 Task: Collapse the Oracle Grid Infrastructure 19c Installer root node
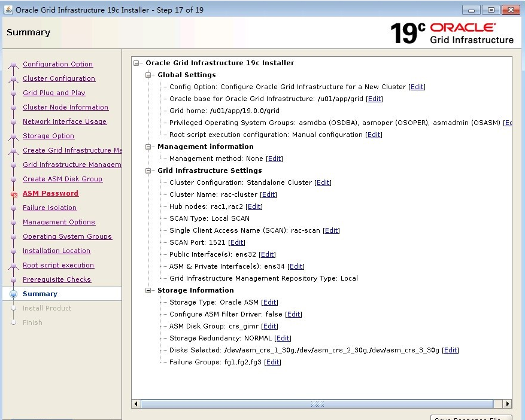click(x=137, y=63)
